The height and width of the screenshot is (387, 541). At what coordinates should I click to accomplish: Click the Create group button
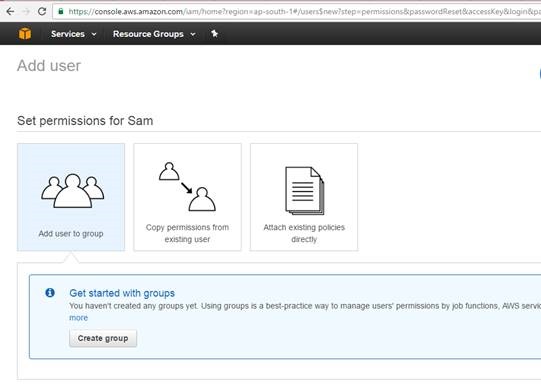pos(103,338)
